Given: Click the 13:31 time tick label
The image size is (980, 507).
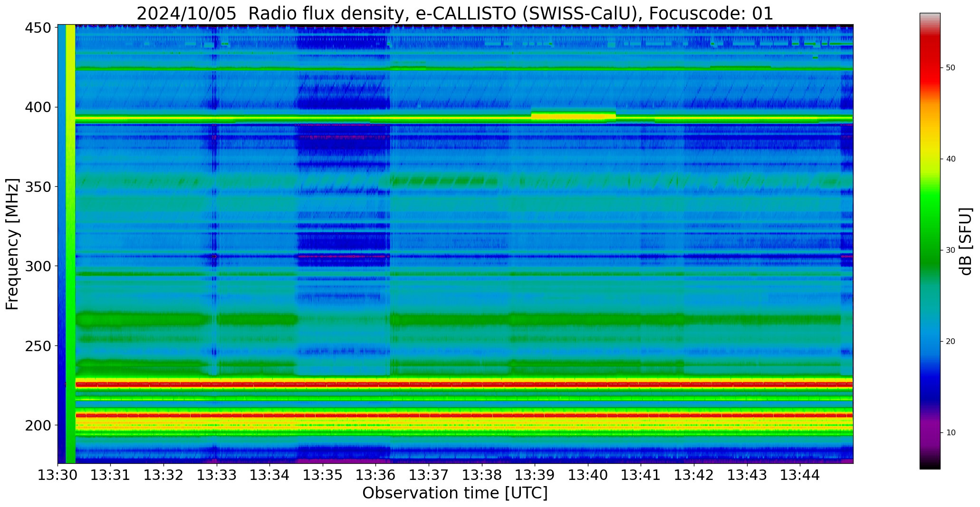Looking at the screenshot, I should (x=111, y=475).
